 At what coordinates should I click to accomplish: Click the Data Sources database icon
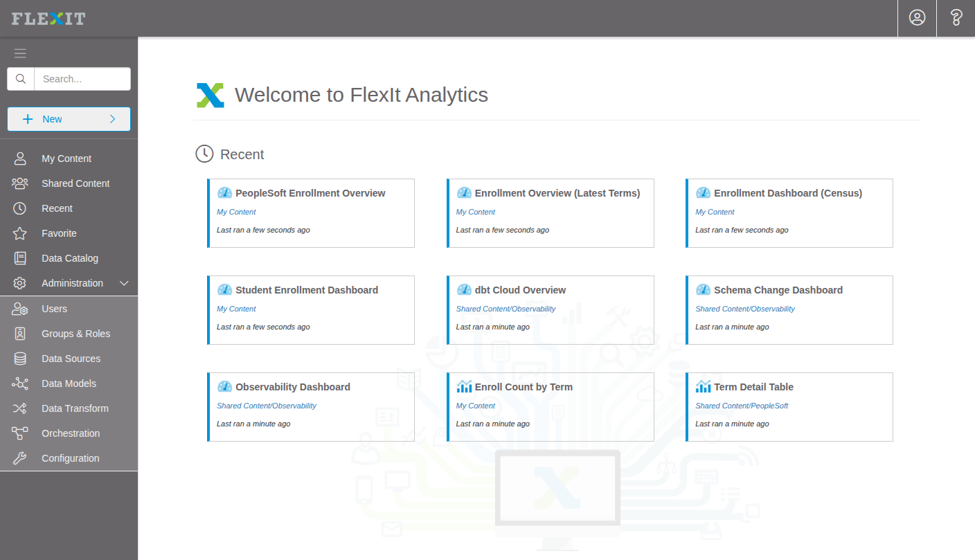click(x=20, y=359)
